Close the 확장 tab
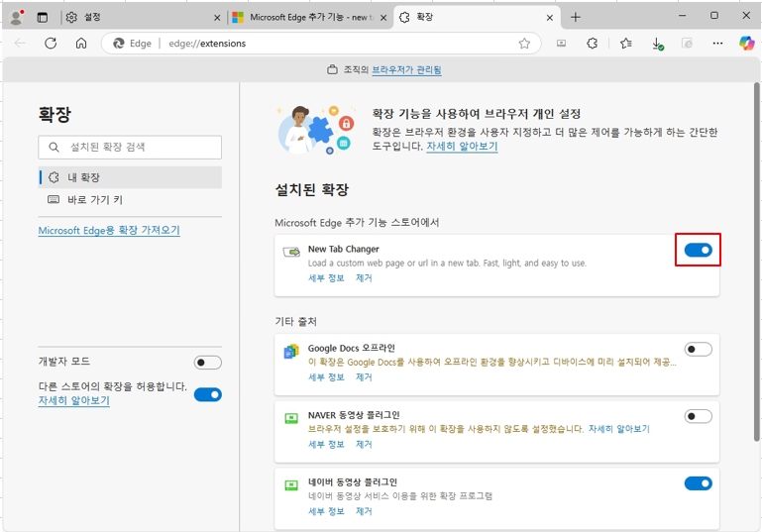This screenshot has height=532, width=762. point(550,18)
